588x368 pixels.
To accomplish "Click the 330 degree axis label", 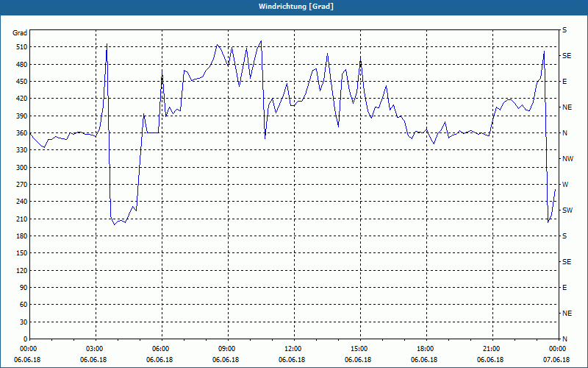I will pyautogui.click(x=21, y=150).
